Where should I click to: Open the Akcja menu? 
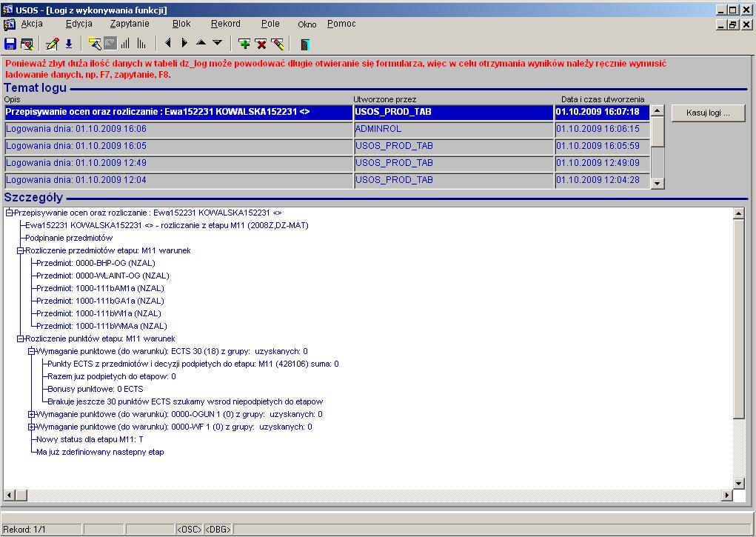[32, 24]
